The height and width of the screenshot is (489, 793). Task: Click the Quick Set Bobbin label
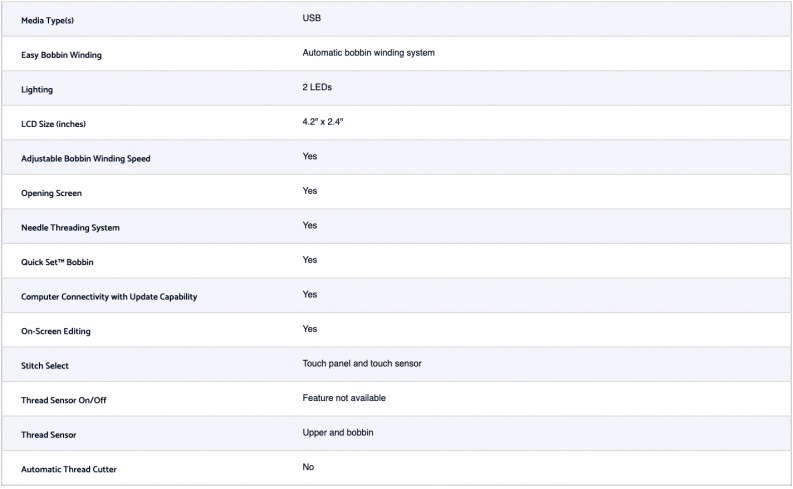tap(57, 262)
